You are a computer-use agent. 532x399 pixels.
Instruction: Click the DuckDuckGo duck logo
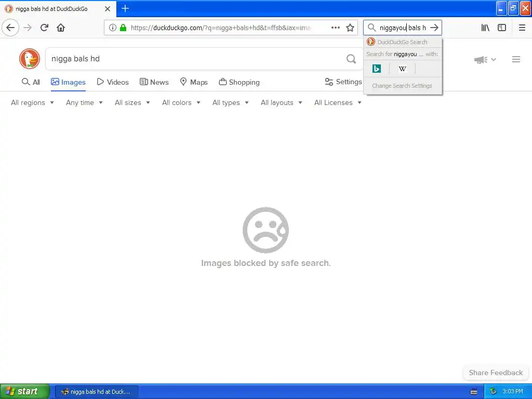[30, 59]
